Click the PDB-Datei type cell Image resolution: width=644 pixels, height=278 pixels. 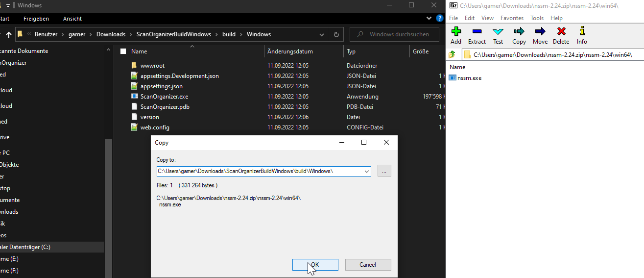(x=360, y=107)
